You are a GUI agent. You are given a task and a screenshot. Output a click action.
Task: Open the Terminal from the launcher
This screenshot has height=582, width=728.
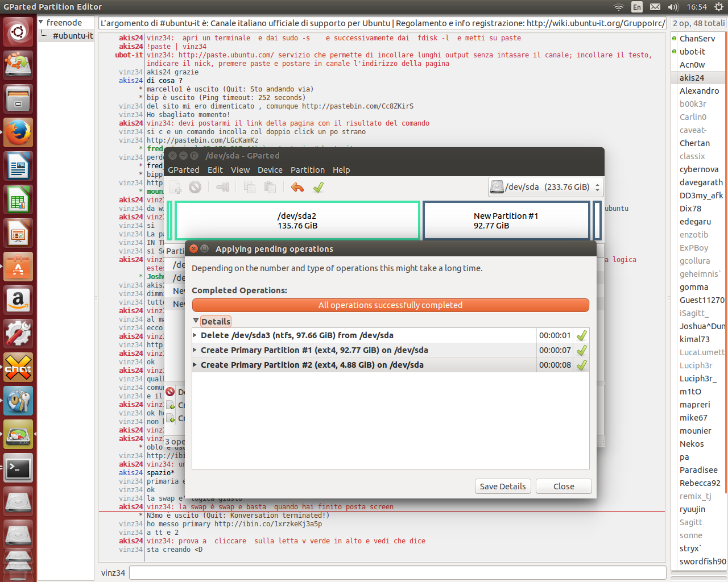pyautogui.click(x=18, y=468)
